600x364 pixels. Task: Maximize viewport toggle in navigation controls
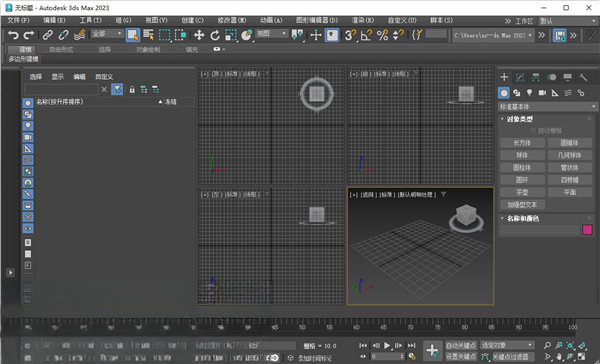tap(582, 357)
